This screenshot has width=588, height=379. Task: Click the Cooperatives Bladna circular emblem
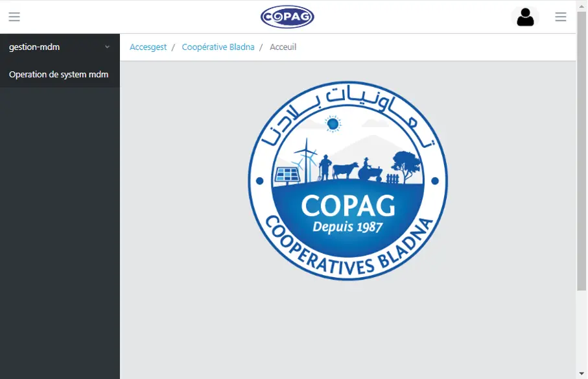(x=348, y=182)
